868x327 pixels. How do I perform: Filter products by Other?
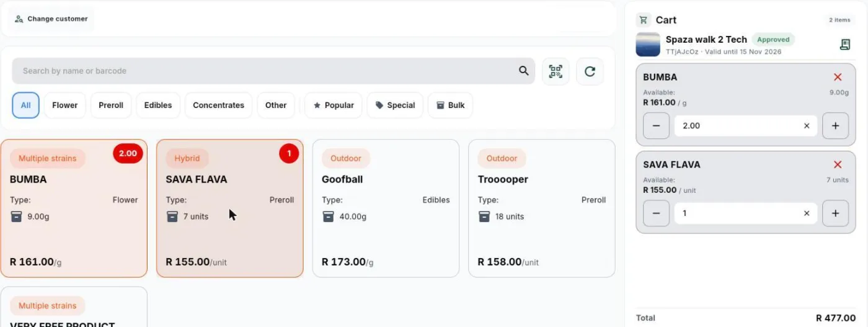coord(276,105)
